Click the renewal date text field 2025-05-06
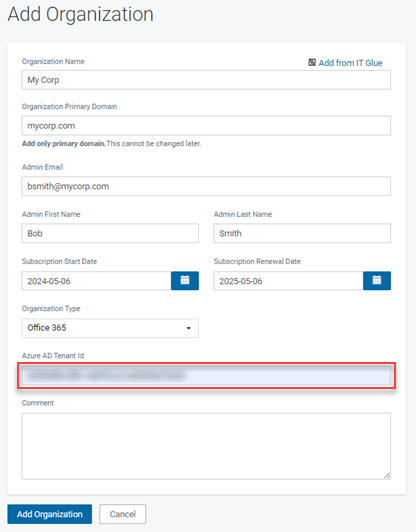 (288, 281)
